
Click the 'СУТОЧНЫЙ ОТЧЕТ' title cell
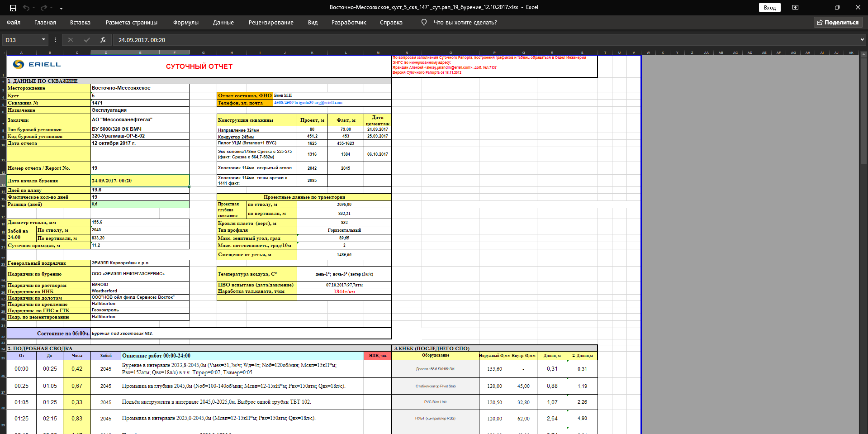(199, 67)
